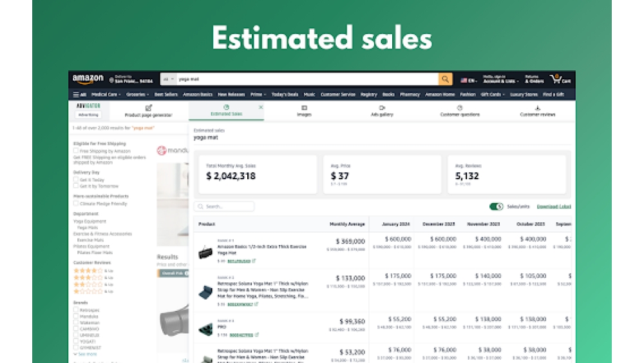Expand the Prime menu

[258, 95]
